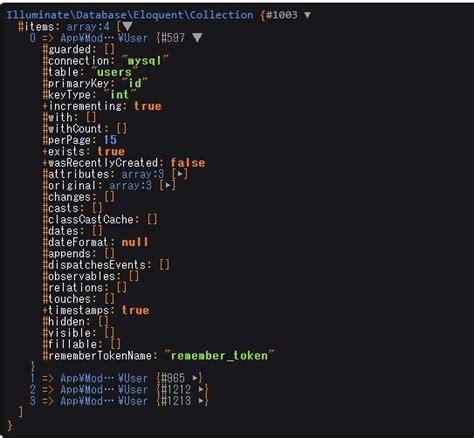Click the #withCount property name
Screen dimensions: 474x438
pos(73,129)
